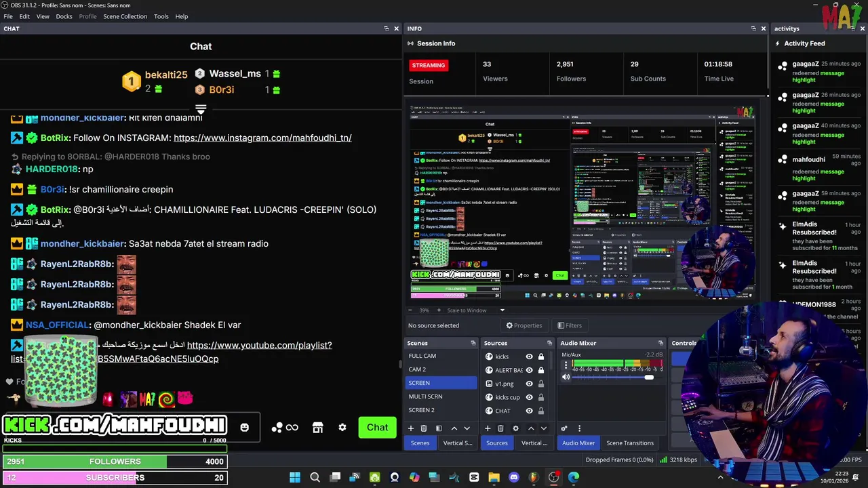The width and height of the screenshot is (868, 488).
Task: Remove selected scene with trash icon
Action: click(424, 428)
